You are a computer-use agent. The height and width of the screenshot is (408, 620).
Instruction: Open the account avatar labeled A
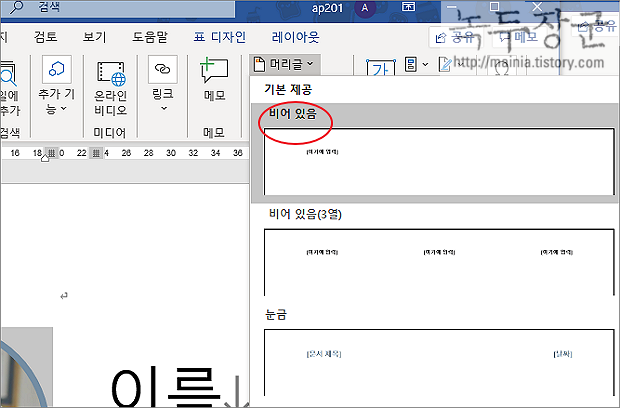pyautogui.click(x=365, y=8)
